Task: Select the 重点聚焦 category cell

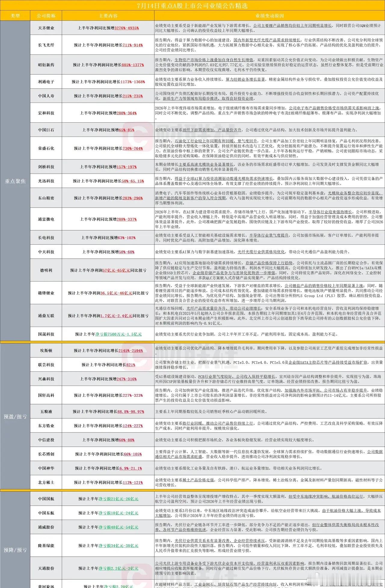Action: (x=15, y=181)
